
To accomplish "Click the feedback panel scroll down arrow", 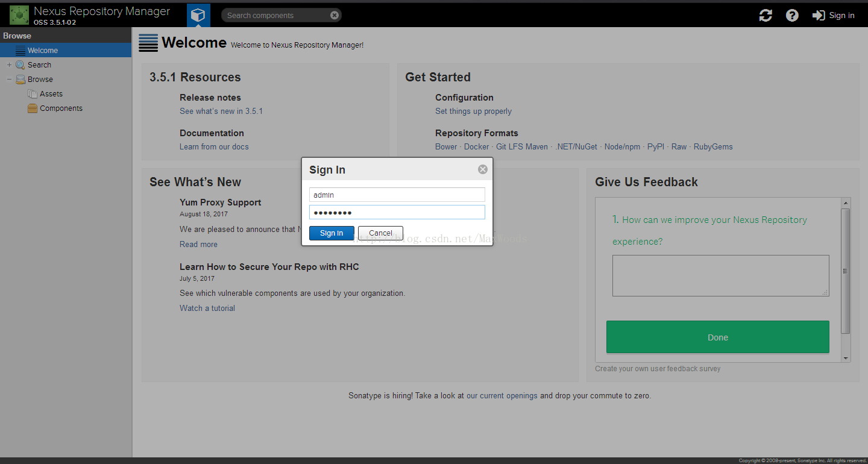I will 846,358.
